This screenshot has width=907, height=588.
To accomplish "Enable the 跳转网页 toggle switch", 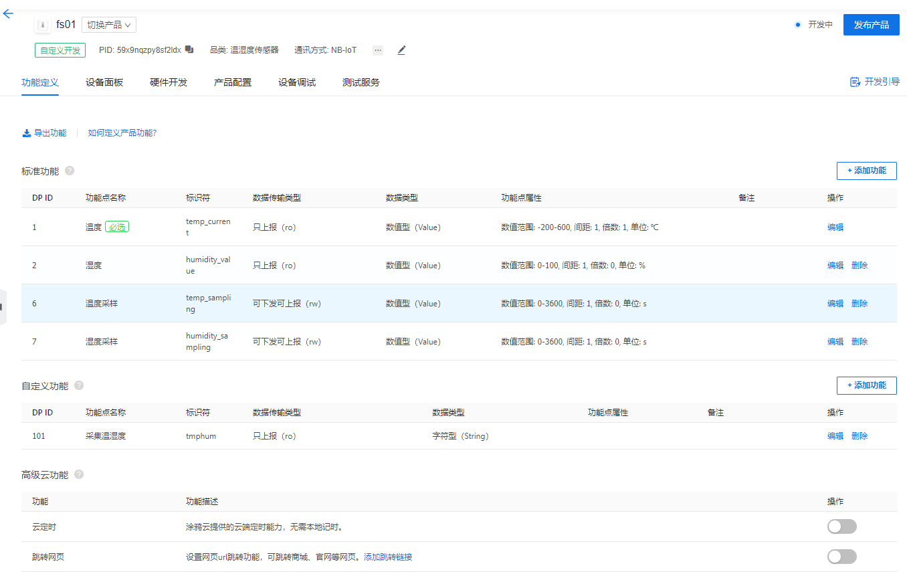I will pyautogui.click(x=841, y=557).
